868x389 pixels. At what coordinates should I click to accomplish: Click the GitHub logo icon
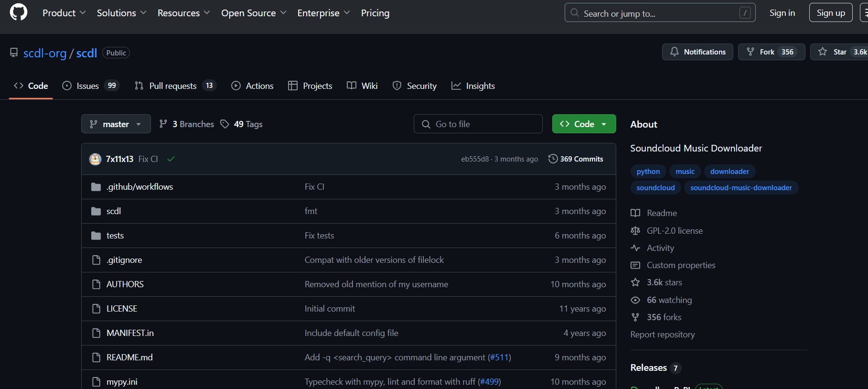19,12
